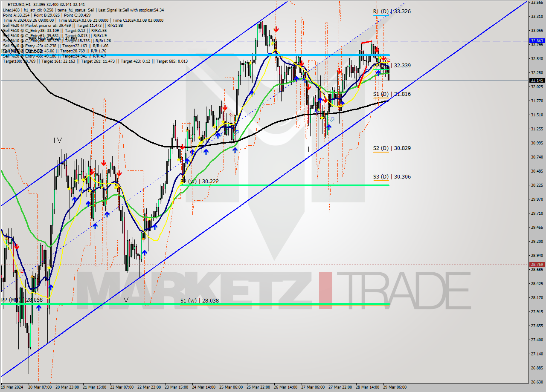Click the '20 Mar 07:00' time label
The width and height of the screenshot is (546, 392).
coord(40,387)
